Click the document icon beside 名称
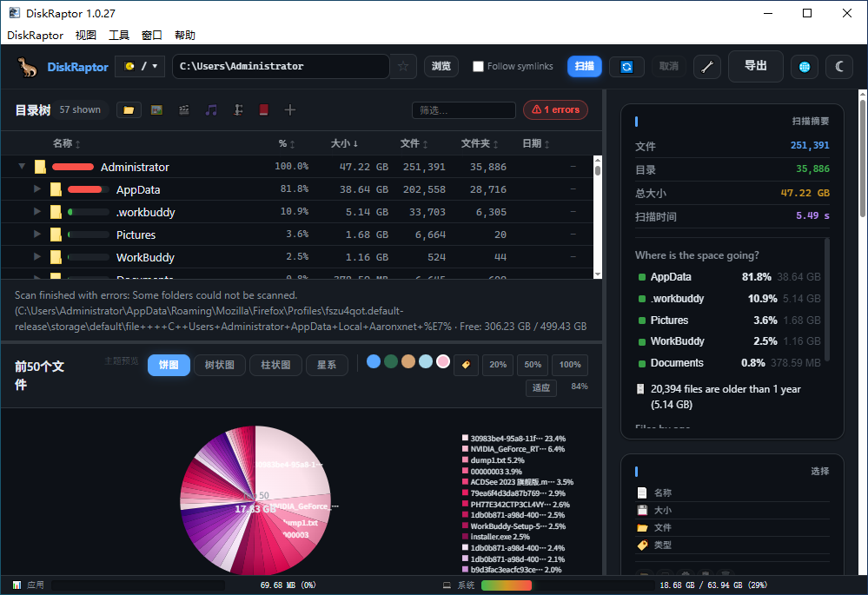Viewport: 868px width, 595px height. pyautogui.click(x=642, y=493)
